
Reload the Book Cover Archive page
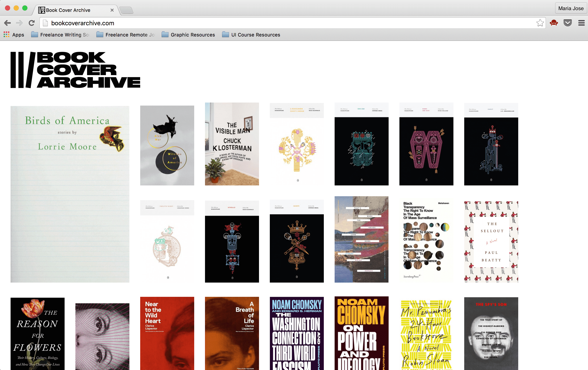coord(32,23)
